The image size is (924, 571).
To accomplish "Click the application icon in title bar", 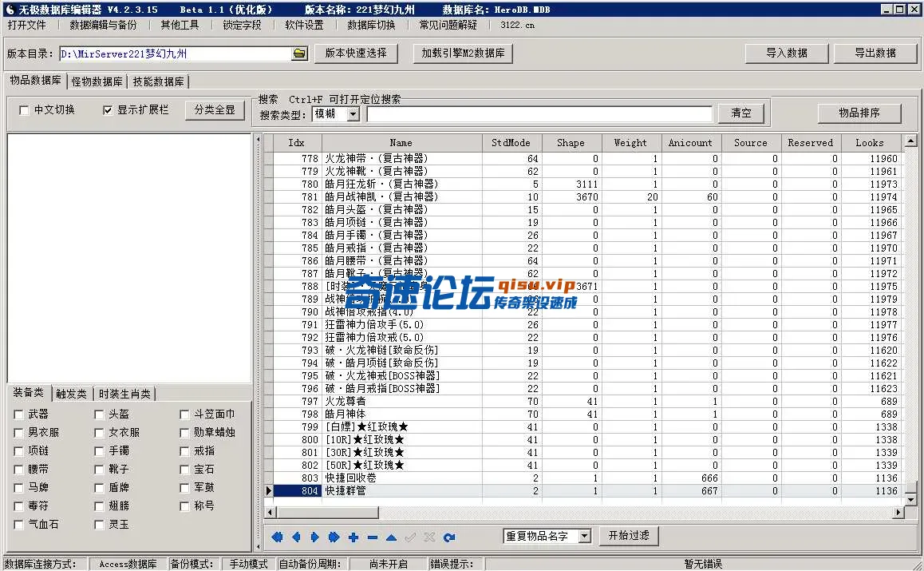I will click(10, 10).
